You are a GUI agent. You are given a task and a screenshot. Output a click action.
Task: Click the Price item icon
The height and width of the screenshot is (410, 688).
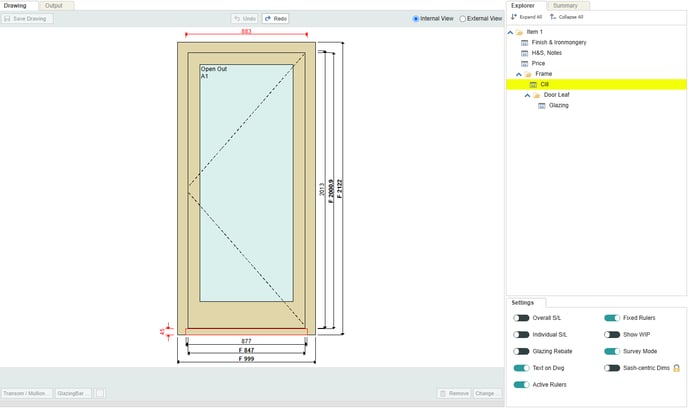click(525, 63)
